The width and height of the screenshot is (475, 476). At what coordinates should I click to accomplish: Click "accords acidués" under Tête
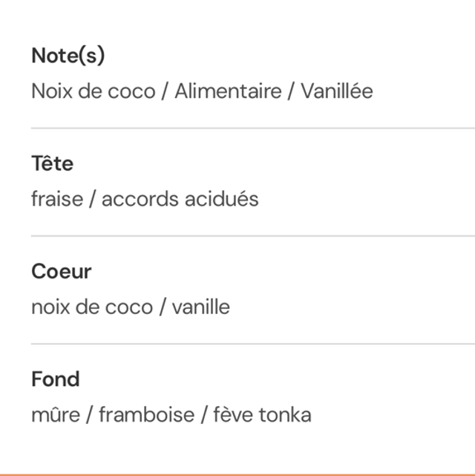click(x=180, y=199)
